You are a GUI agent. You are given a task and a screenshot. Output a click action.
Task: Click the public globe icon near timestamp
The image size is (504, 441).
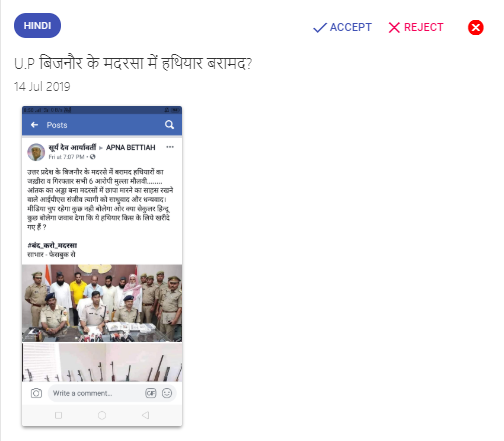[93, 157]
